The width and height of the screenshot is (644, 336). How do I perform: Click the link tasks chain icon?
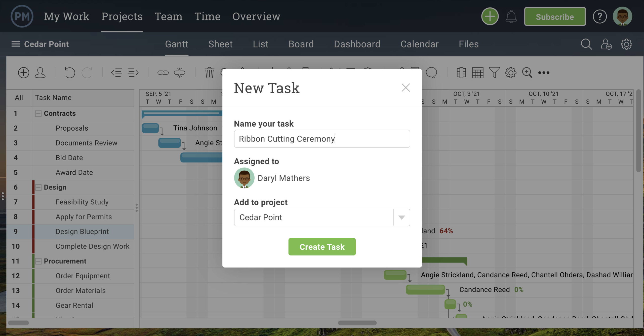163,73
